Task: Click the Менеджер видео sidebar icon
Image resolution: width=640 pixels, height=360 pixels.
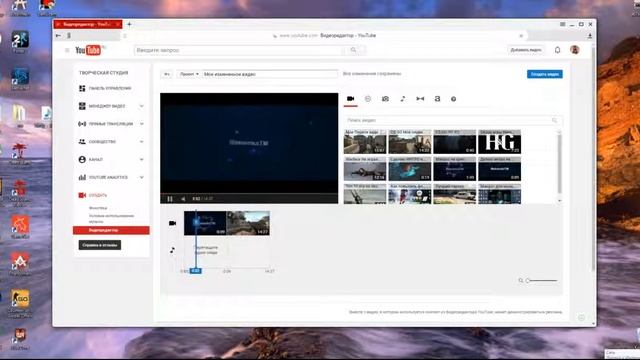Action: [x=82, y=106]
